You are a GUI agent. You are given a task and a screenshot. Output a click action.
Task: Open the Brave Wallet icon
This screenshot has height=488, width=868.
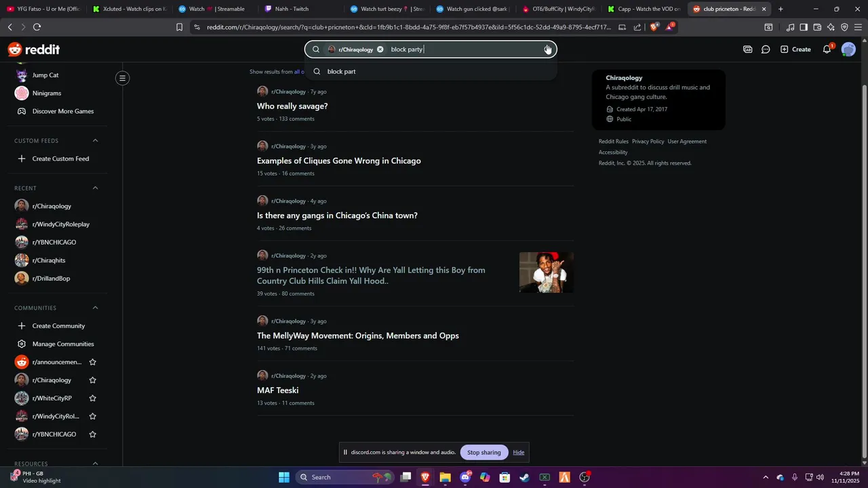click(817, 27)
